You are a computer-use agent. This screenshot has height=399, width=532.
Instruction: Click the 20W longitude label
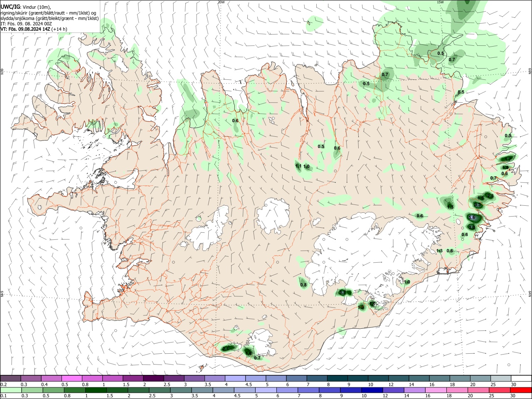[x=221, y=2]
